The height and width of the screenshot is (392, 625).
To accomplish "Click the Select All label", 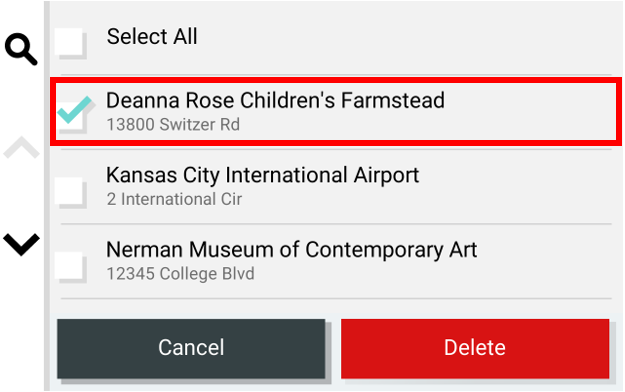I will [x=152, y=36].
